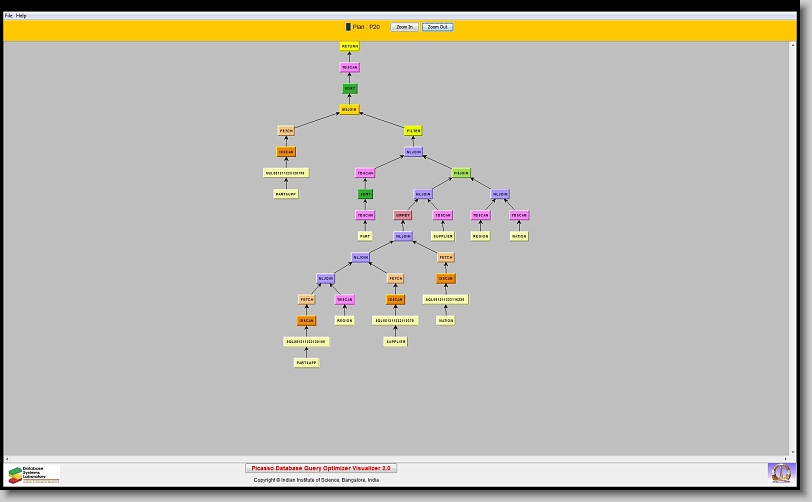Select the green SORT node below top TBSCAN

pyautogui.click(x=350, y=89)
